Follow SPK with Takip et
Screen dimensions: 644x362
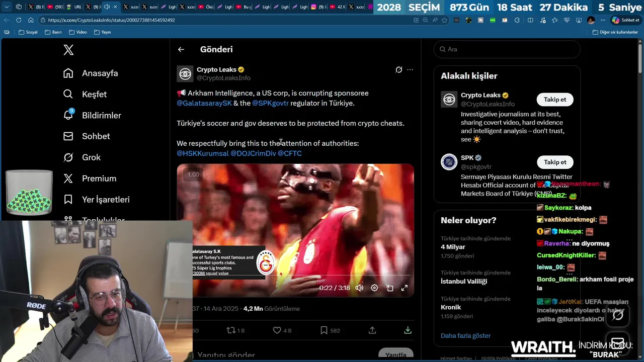click(555, 162)
